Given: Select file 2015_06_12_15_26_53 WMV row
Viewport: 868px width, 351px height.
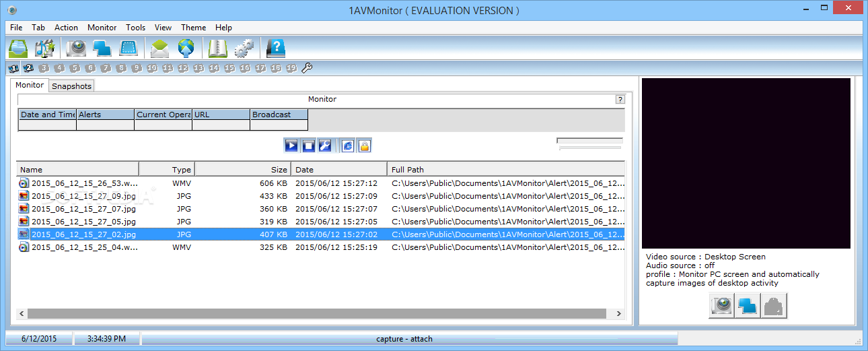Looking at the screenshot, I should click(321, 183).
